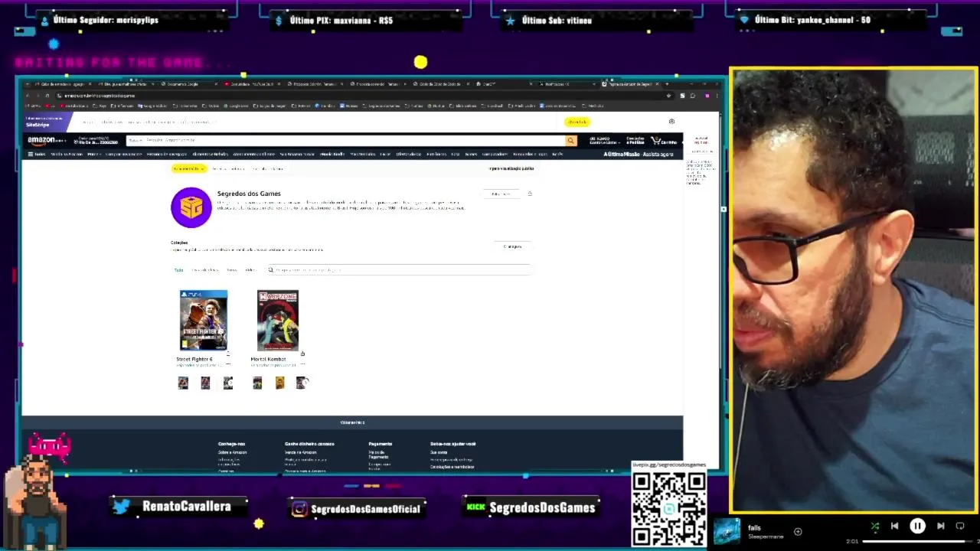Skip to the next track

(940, 526)
